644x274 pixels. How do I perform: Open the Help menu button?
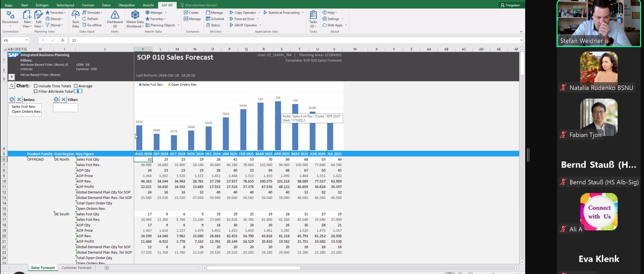point(330,13)
